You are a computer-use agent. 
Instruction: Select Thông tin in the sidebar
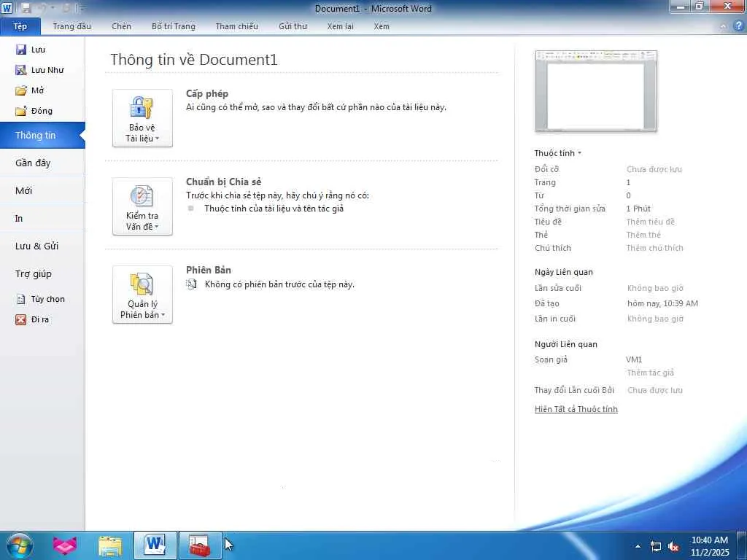pyautogui.click(x=42, y=135)
